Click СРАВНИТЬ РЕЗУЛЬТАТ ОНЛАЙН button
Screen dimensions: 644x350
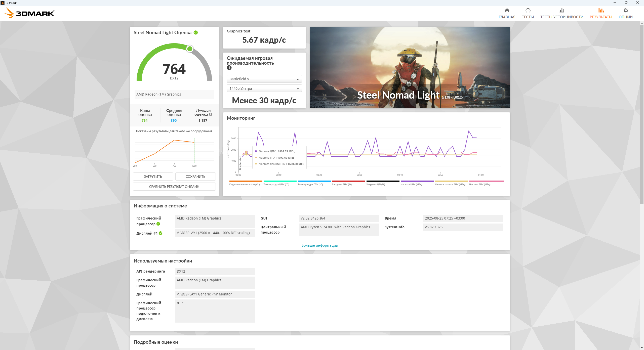click(x=174, y=187)
